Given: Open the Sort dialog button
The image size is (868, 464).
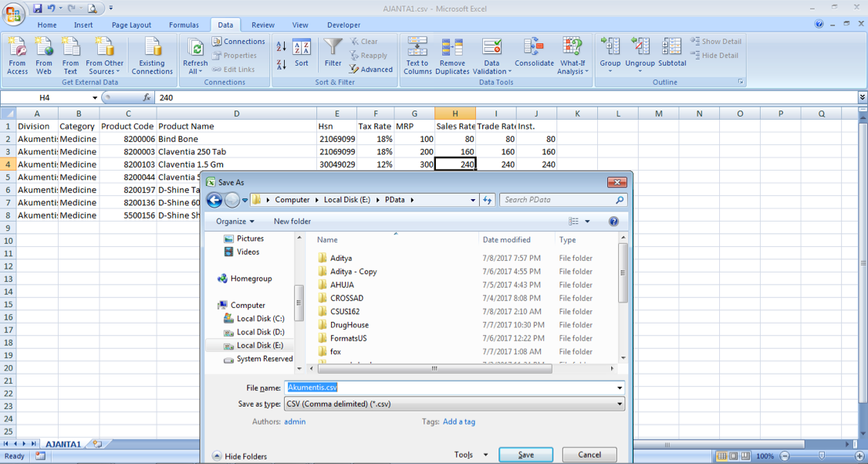Looking at the screenshot, I should tap(302, 53).
